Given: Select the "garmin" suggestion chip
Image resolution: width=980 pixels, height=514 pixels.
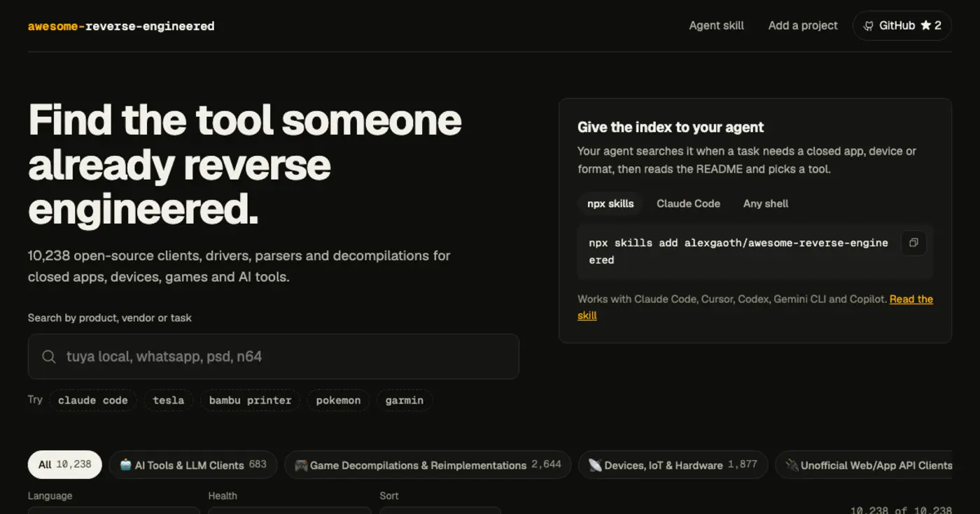Looking at the screenshot, I should (405, 401).
